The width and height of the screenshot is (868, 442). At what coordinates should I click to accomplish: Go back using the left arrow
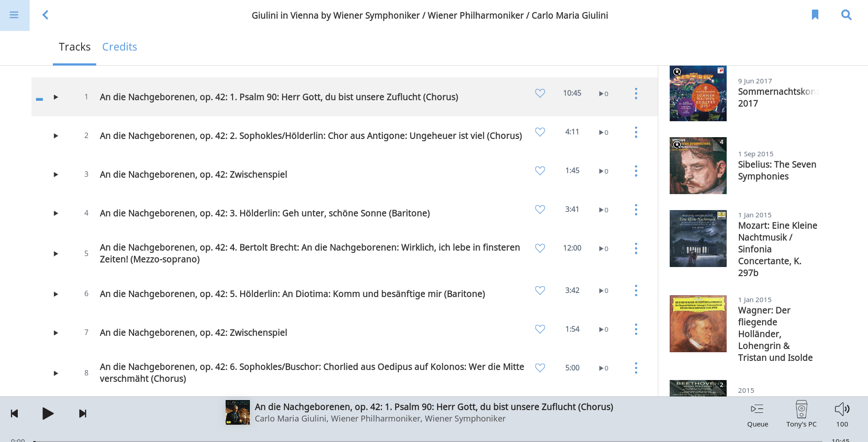pyautogui.click(x=45, y=15)
